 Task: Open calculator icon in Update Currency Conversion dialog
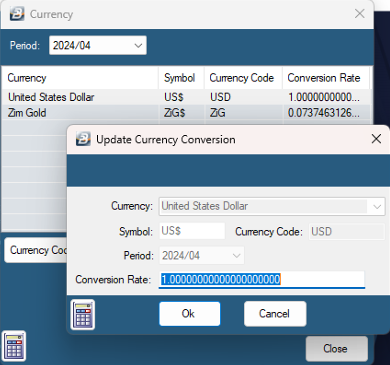[83, 314]
